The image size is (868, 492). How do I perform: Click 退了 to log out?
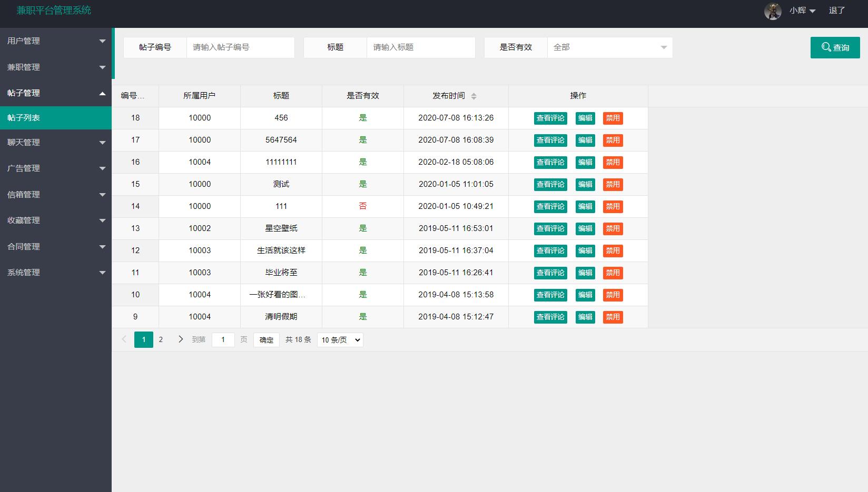(x=837, y=9)
